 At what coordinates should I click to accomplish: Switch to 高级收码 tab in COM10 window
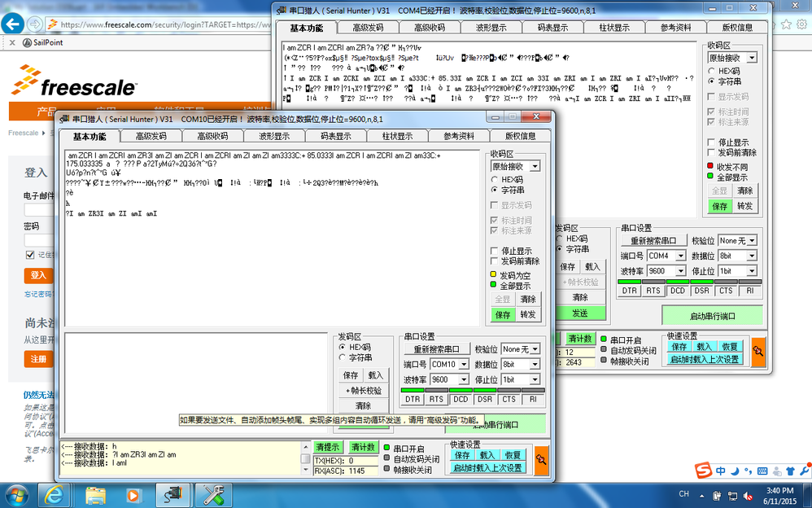(x=212, y=136)
